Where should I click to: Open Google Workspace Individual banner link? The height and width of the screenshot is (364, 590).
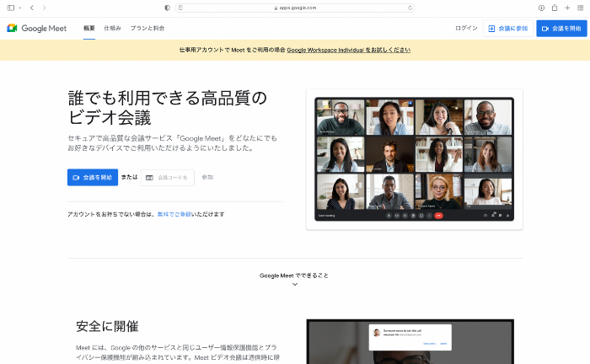pos(348,50)
